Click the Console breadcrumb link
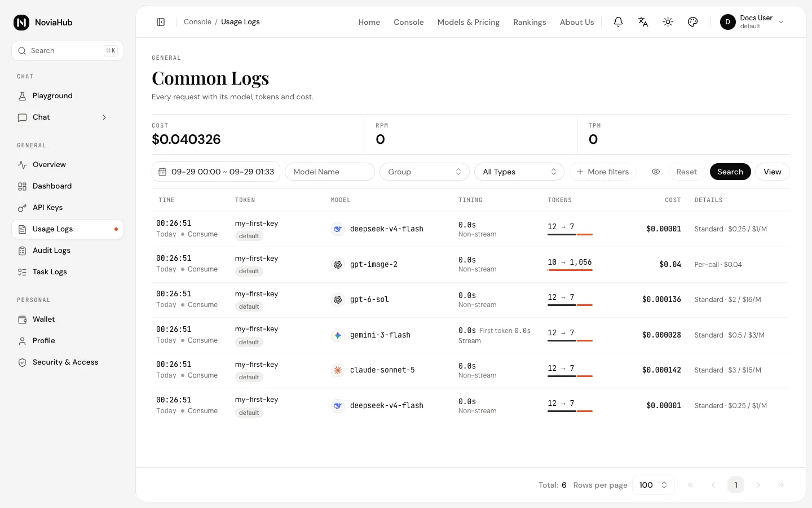Viewport: 812px width, 508px height. [x=197, y=22]
